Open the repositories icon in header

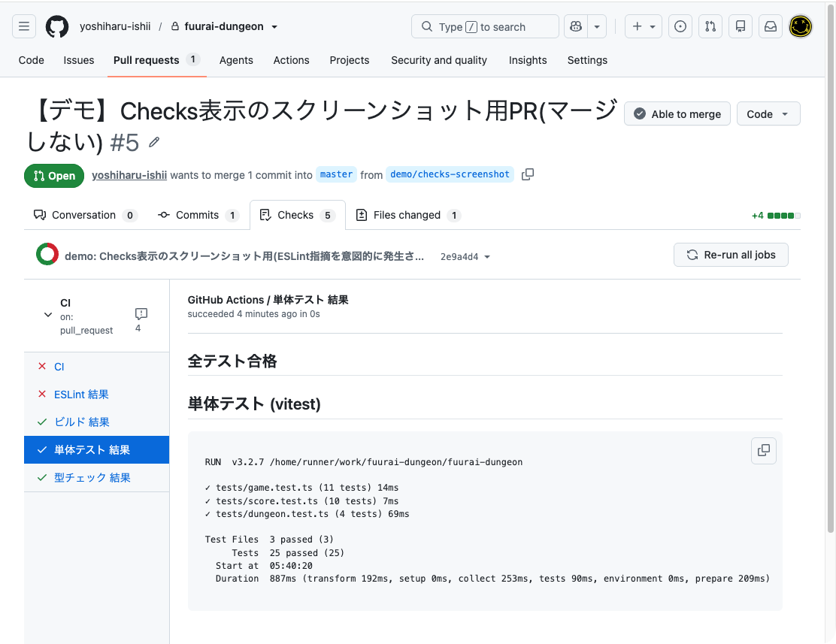coord(741,26)
